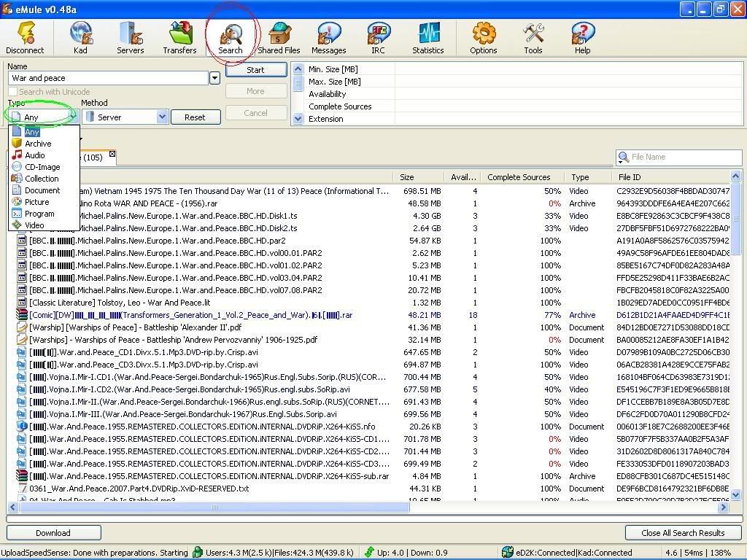
Task: Open the Kad network panel
Action: pos(80,38)
